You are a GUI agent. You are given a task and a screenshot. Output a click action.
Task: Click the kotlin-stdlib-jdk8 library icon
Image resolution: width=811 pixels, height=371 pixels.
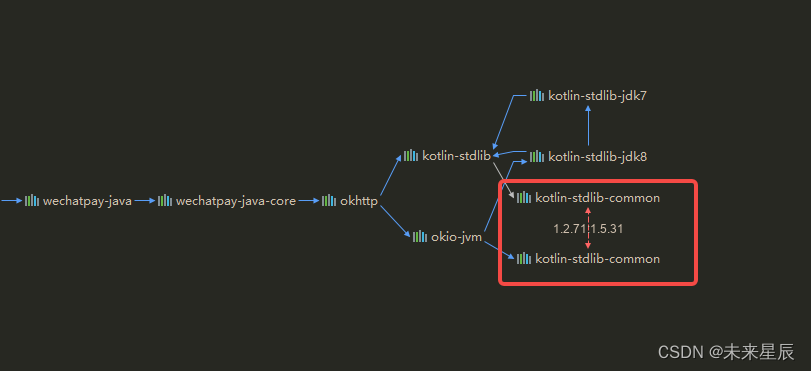click(537, 156)
